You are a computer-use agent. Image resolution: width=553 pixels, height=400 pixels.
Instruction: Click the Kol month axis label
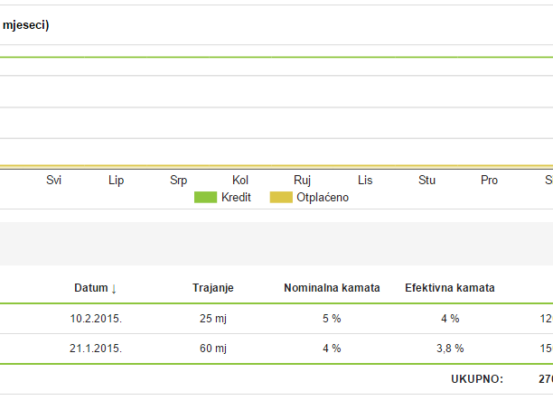(x=240, y=180)
